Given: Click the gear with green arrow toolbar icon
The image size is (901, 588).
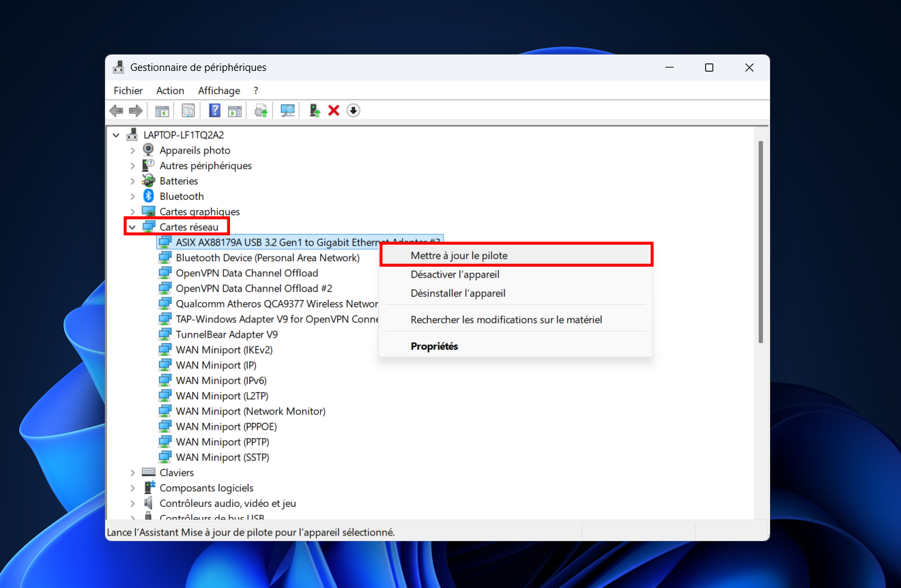Looking at the screenshot, I should 261,111.
